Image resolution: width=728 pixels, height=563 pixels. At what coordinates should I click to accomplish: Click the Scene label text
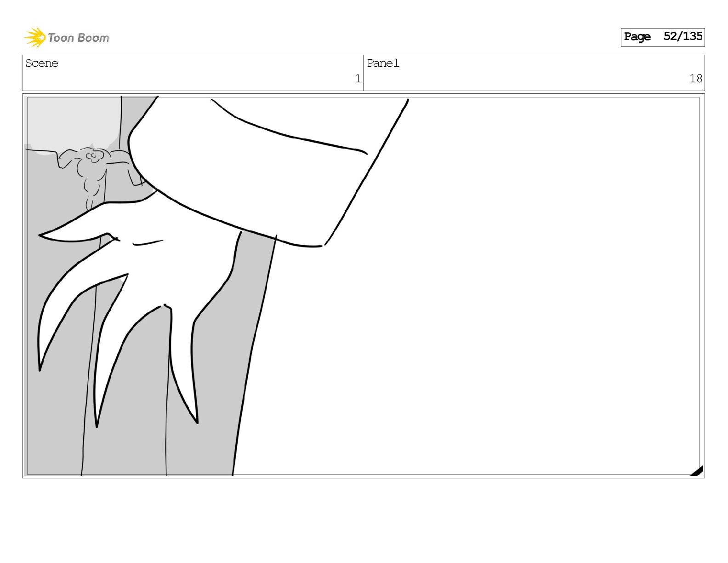point(42,63)
